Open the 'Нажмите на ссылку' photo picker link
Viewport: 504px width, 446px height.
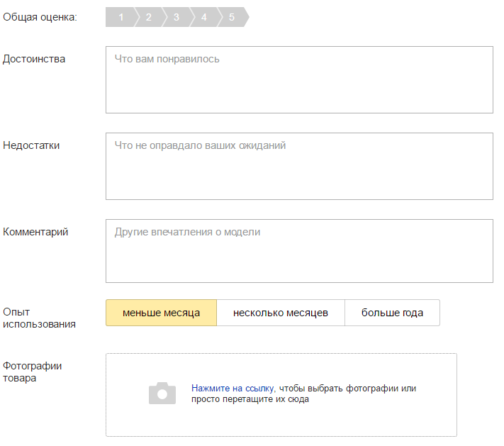click(x=233, y=389)
